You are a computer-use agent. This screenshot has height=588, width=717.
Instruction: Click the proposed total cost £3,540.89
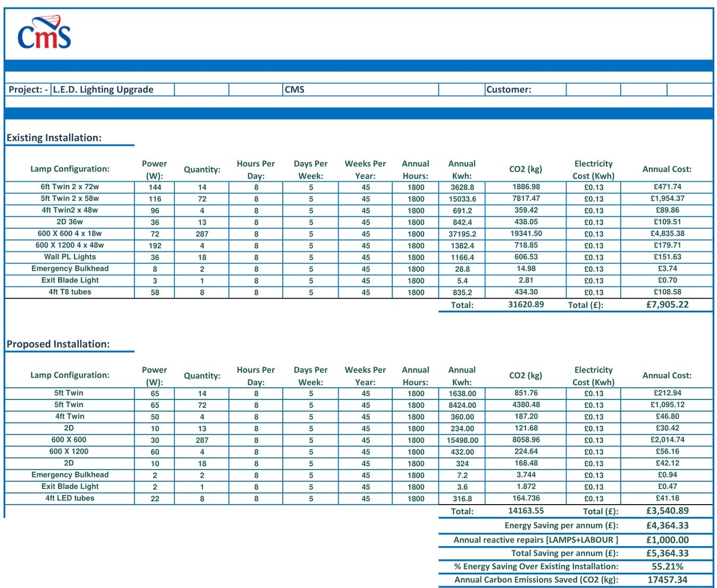(668, 511)
